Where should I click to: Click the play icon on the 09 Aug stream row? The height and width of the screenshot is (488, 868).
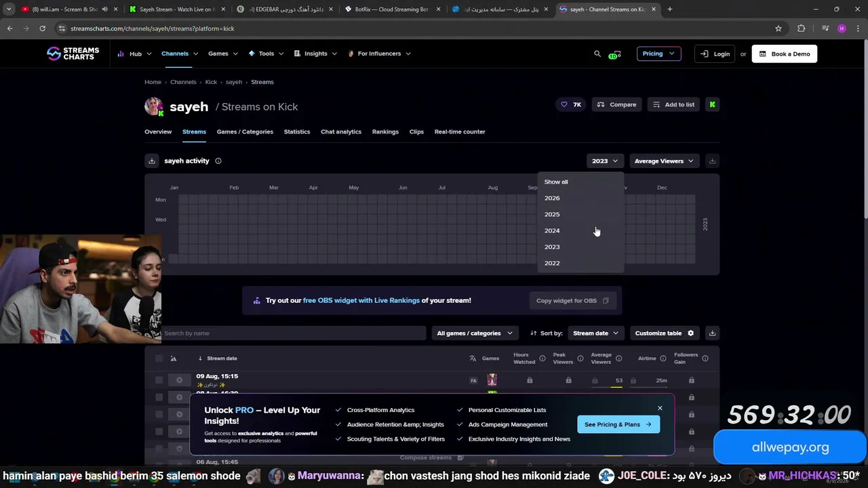pos(179,380)
